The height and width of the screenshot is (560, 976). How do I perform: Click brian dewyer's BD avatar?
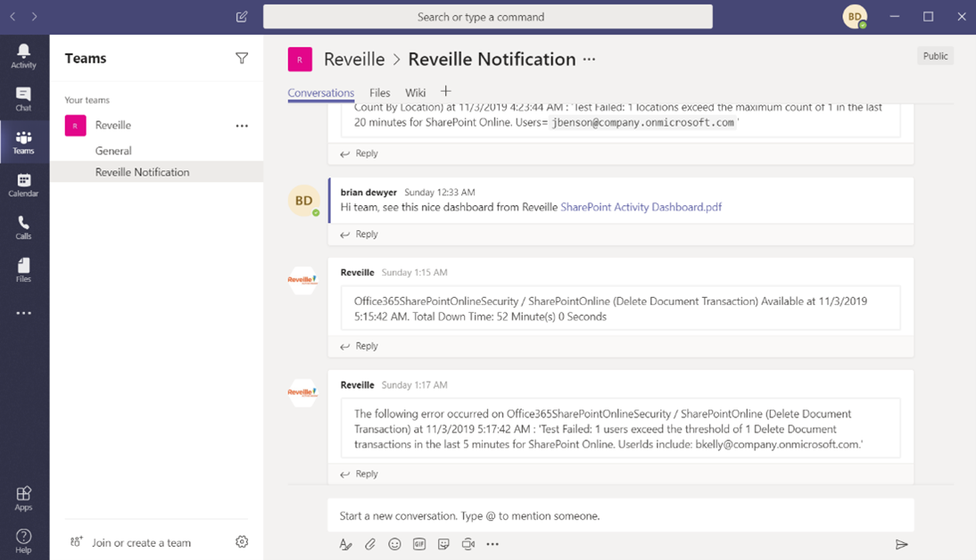click(x=303, y=201)
